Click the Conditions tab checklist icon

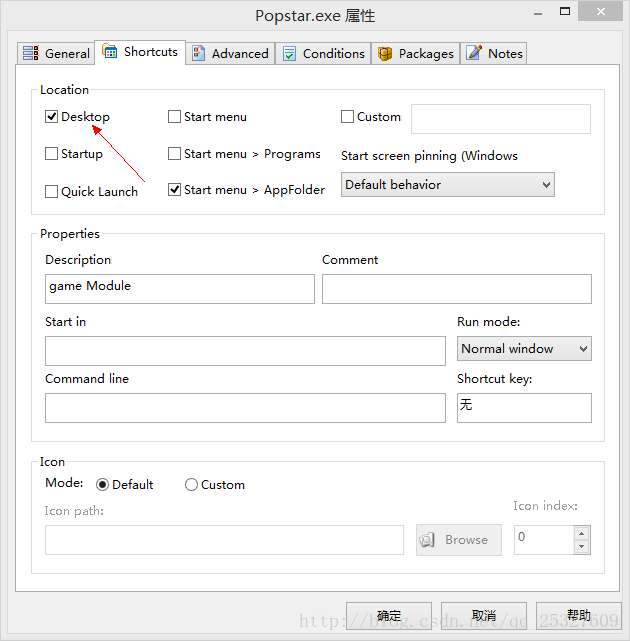coord(289,54)
